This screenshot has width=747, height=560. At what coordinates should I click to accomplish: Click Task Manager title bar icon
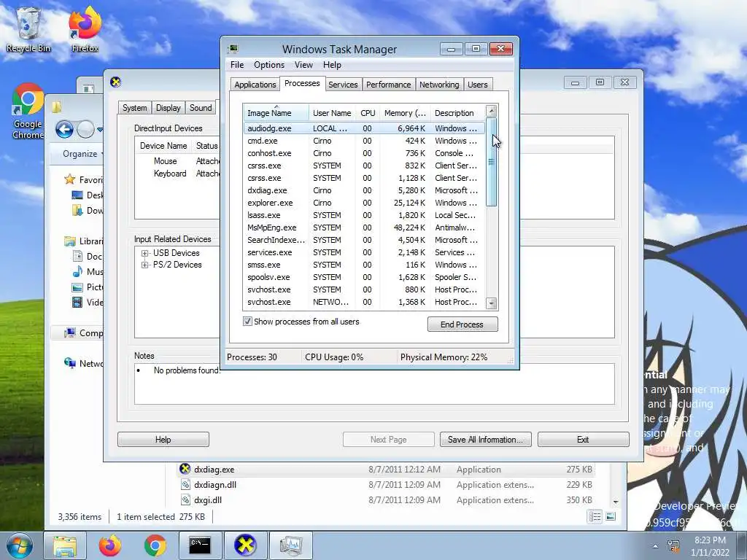(x=233, y=49)
